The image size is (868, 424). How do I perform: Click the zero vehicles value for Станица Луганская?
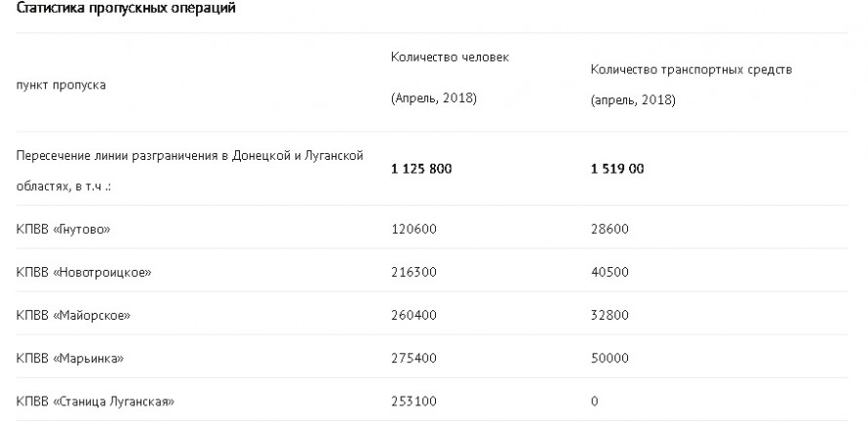point(595,402)
